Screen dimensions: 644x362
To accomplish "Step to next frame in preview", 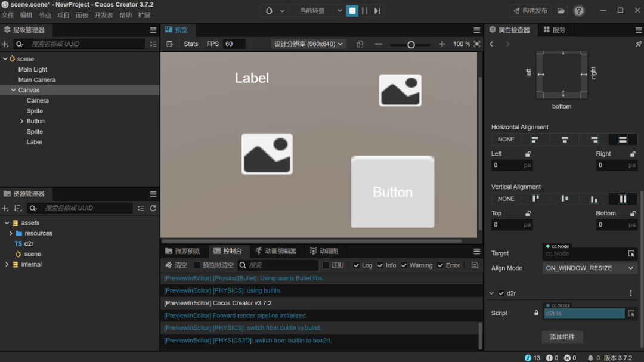I will click(377, 11).
